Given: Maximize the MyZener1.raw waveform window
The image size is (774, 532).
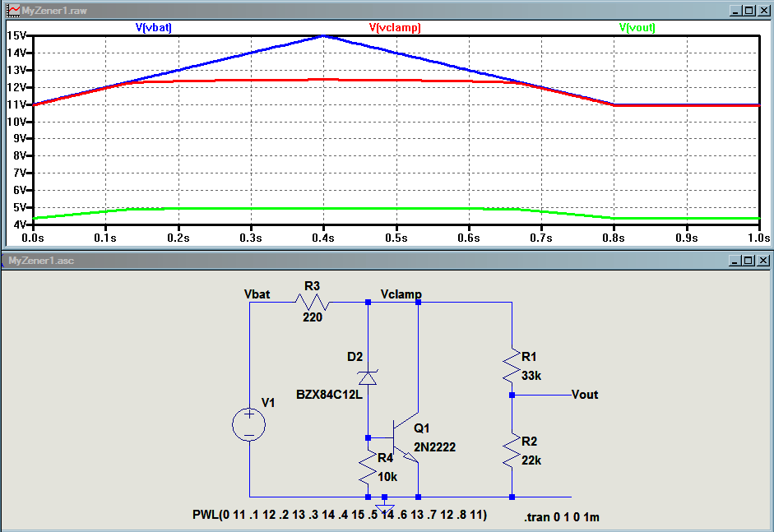Looking at the screenshot, I should [x=749, y=11].
